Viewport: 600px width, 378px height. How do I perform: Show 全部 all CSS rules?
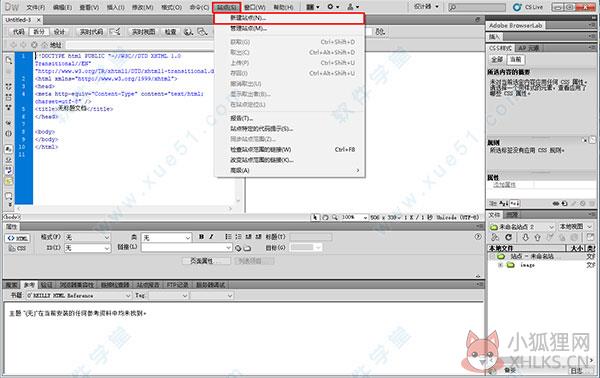(x=497, y=59)
